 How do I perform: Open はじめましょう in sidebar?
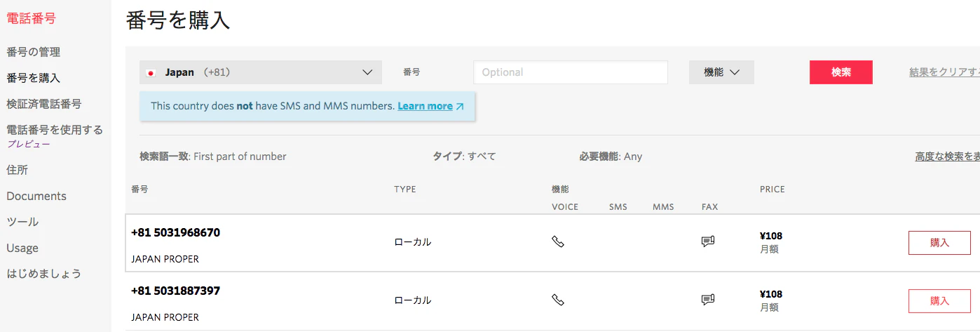pyautogui.click(x=43, y=274)
